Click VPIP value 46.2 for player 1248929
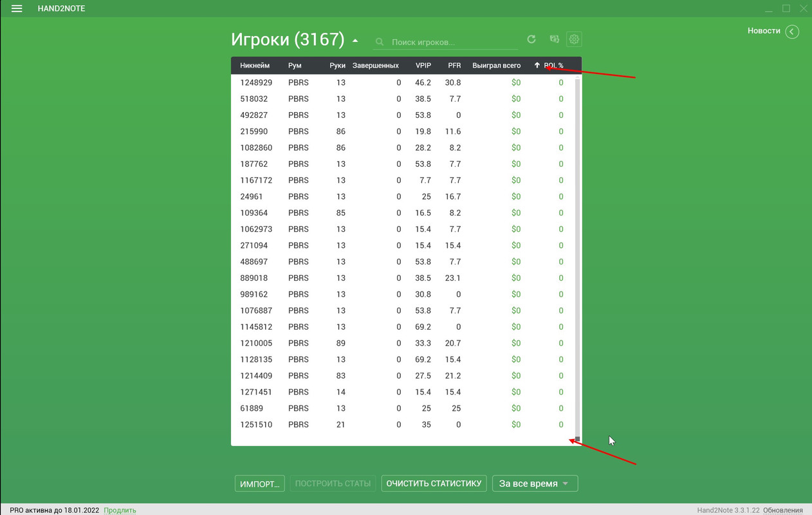The image size is (812, 515). (423, 82)
